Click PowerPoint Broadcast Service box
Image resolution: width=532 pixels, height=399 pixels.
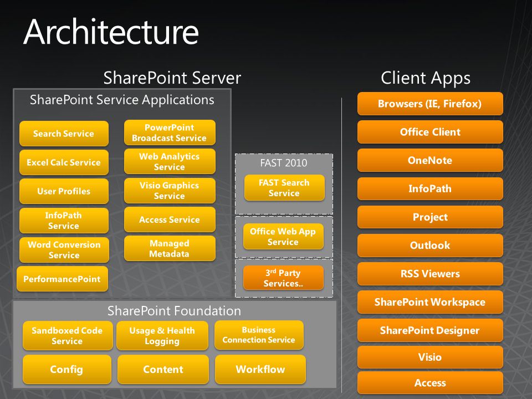tap(170, 132)
